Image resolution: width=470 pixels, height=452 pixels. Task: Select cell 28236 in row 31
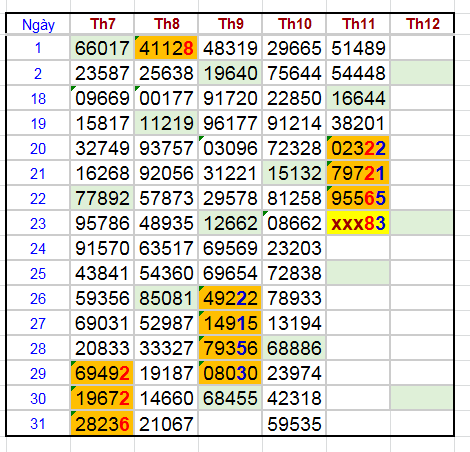[102, 423]
